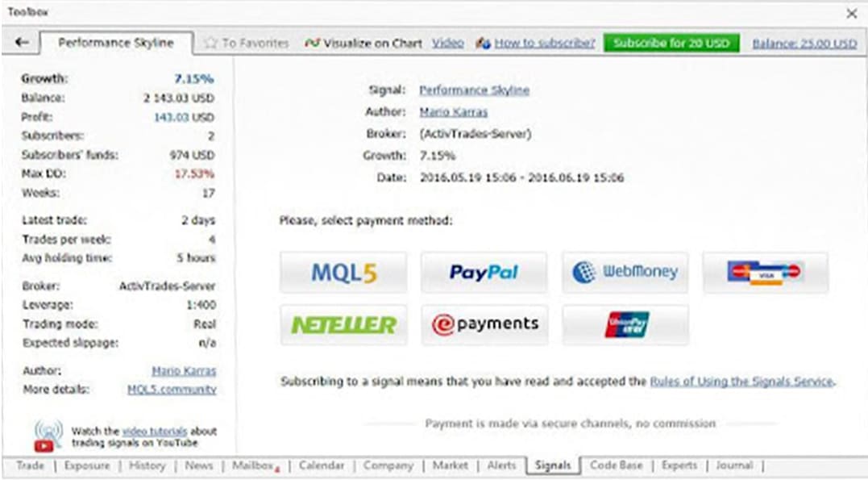868x480 pixels.
Task: Go back using the arrow icon
Action: pos(22,42)
